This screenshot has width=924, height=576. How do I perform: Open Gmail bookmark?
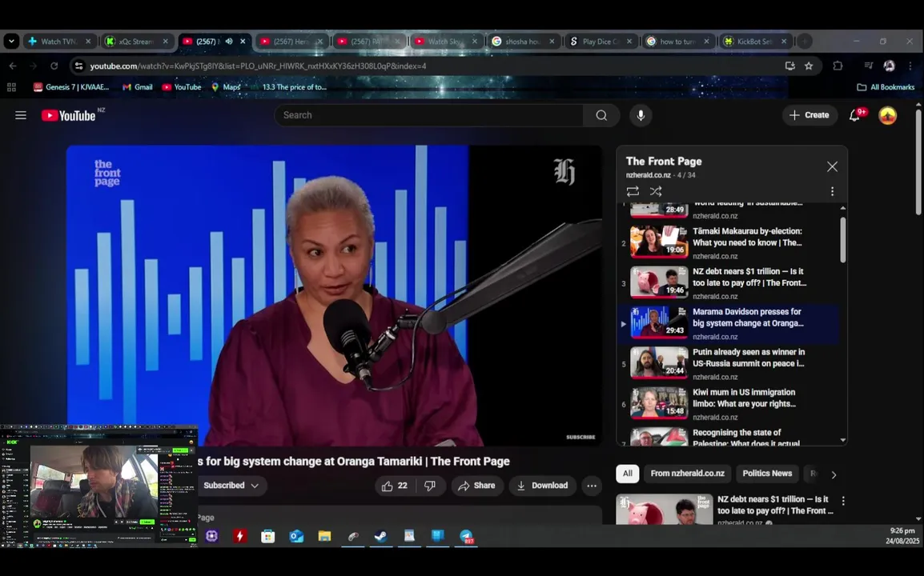click(137, 87)
